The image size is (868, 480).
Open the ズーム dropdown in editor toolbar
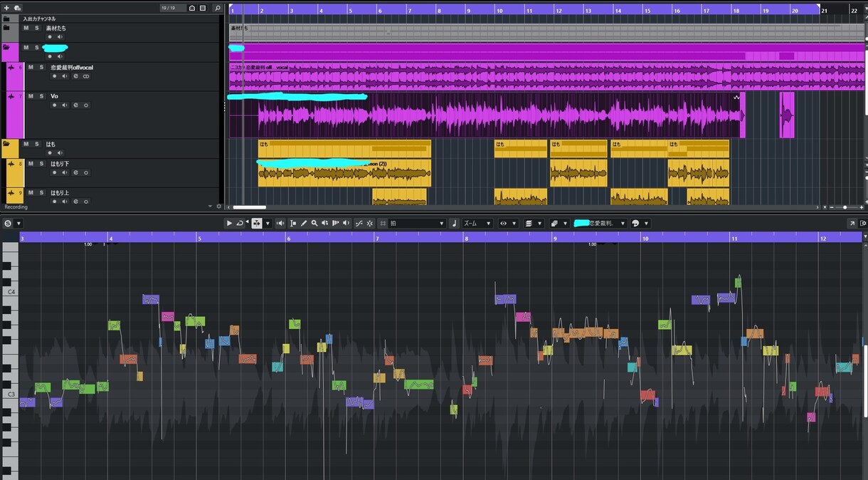click(x=477, y=223)
